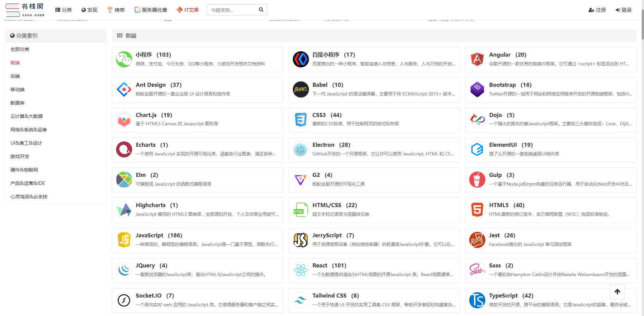The image size is (644, 316).
Task: Select 后端 in the category index
Action: click(15, 76)
